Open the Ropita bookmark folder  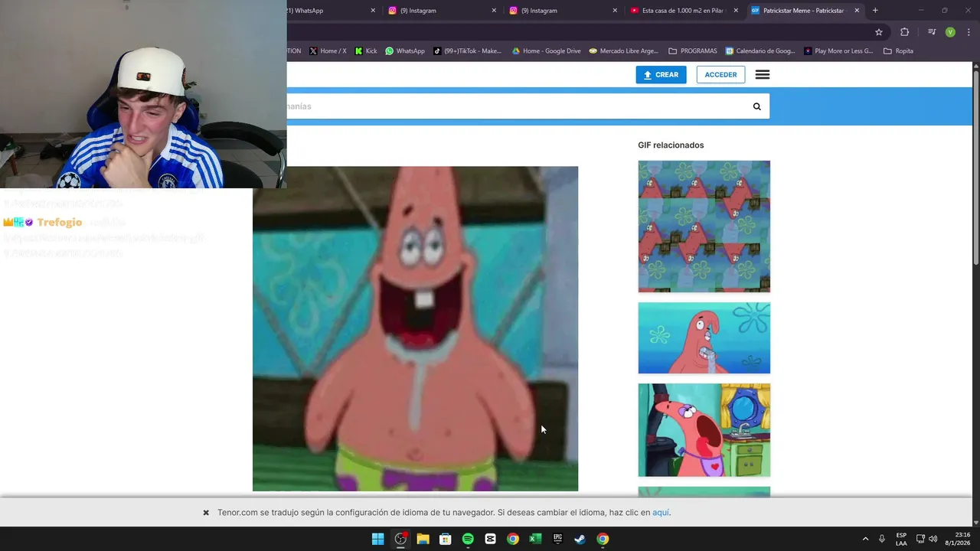898,51
